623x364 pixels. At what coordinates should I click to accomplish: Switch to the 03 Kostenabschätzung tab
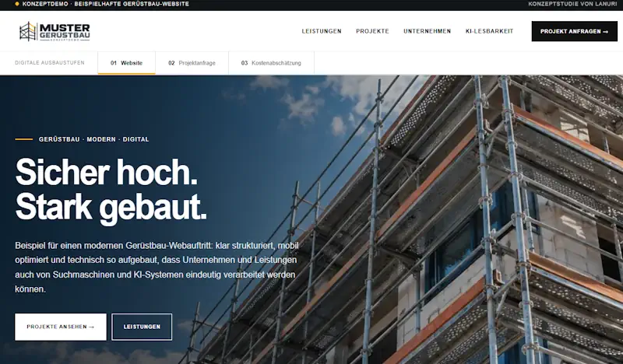click(271, 63)
